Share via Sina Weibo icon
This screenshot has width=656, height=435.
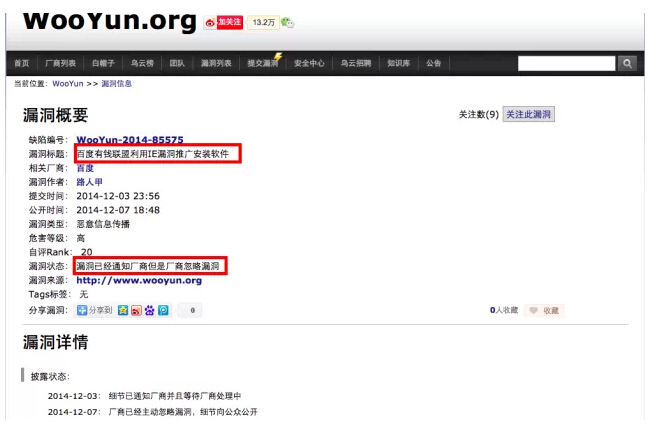point(136,310)
